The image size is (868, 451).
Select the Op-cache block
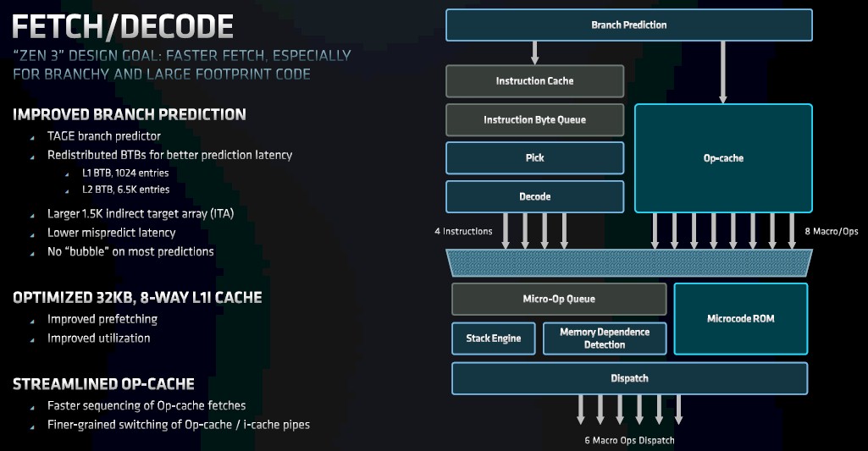click(x=723, y=158)
